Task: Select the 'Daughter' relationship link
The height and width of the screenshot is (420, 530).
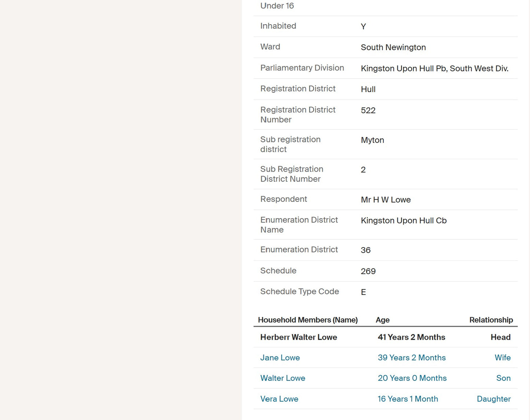Action: point(493,399)
